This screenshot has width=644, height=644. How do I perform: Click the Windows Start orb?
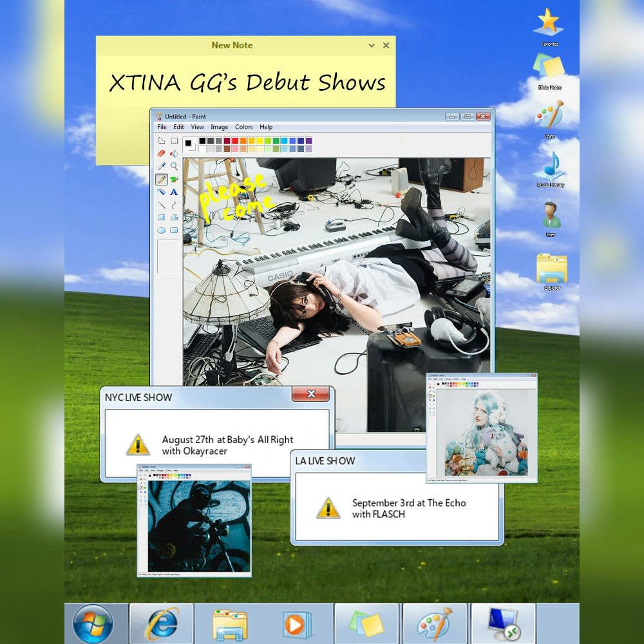pos(93,624)
